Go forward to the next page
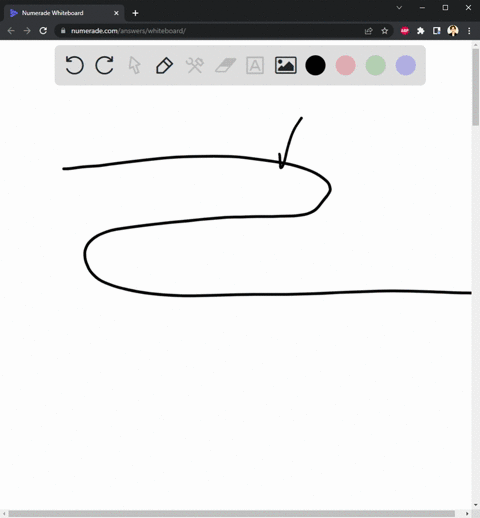 pos(27,31)
